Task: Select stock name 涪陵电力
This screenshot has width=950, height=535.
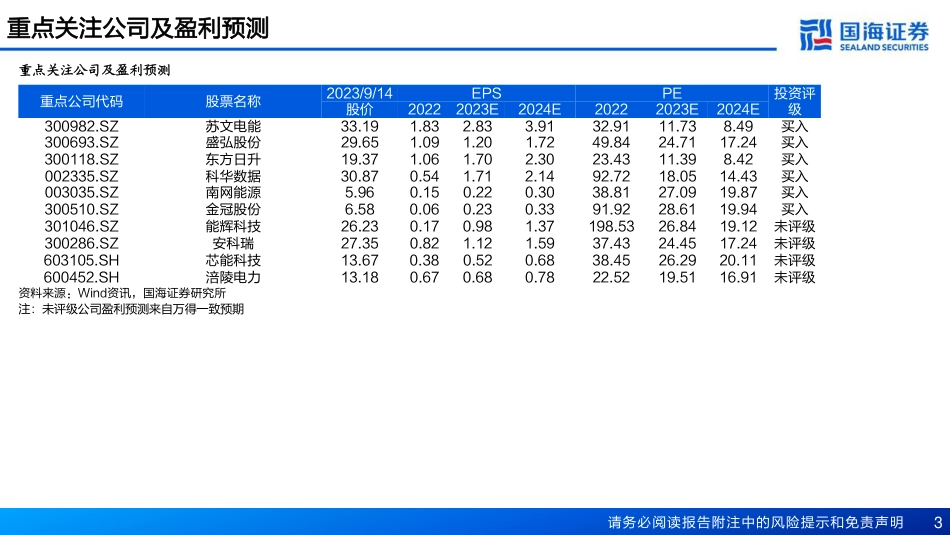Action: [233, 277]
